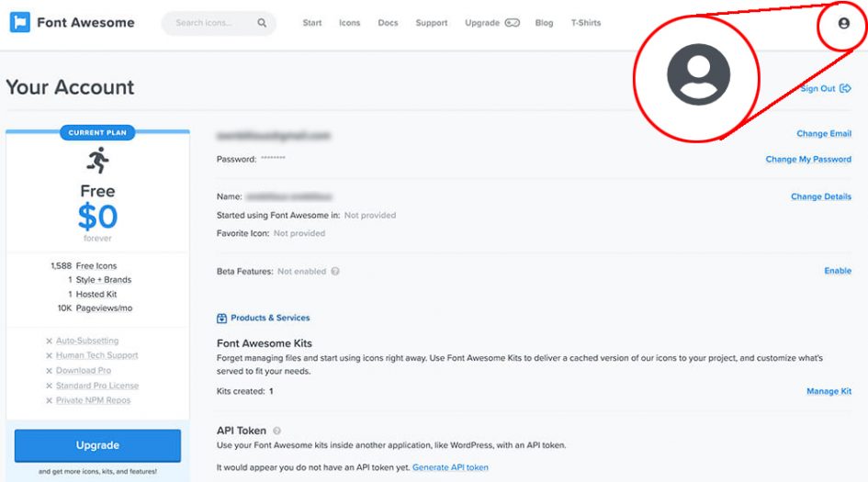This screenshot has height=482, width=868.
Task: Open the Start menu item
Action: coord(312,23)
